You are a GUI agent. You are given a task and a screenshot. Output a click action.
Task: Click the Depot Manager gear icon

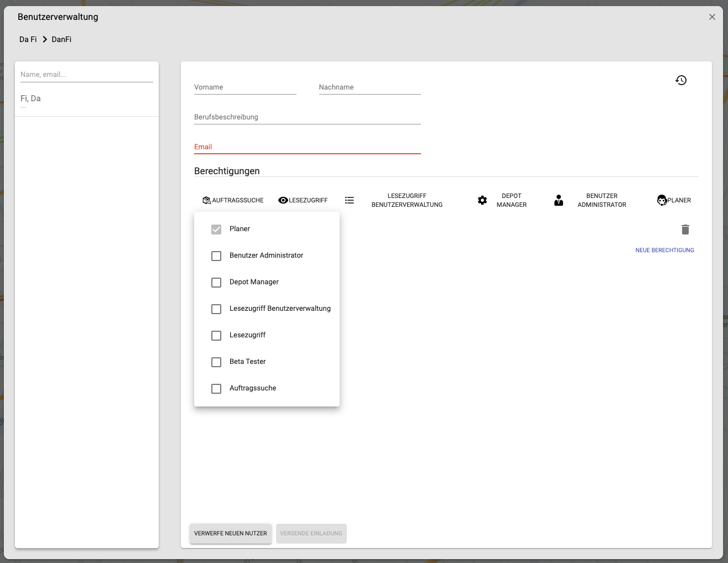[482, 200]
